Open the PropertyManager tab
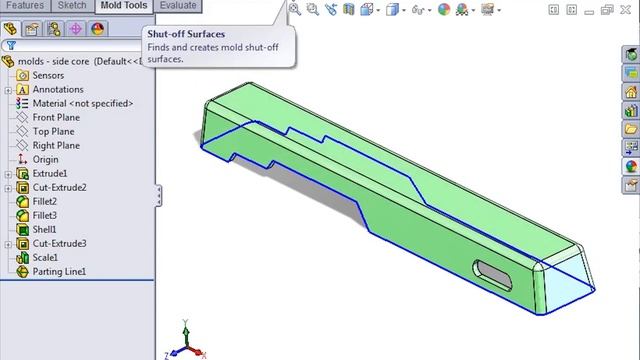Viewport: 640px width, 360px height. 32,29
